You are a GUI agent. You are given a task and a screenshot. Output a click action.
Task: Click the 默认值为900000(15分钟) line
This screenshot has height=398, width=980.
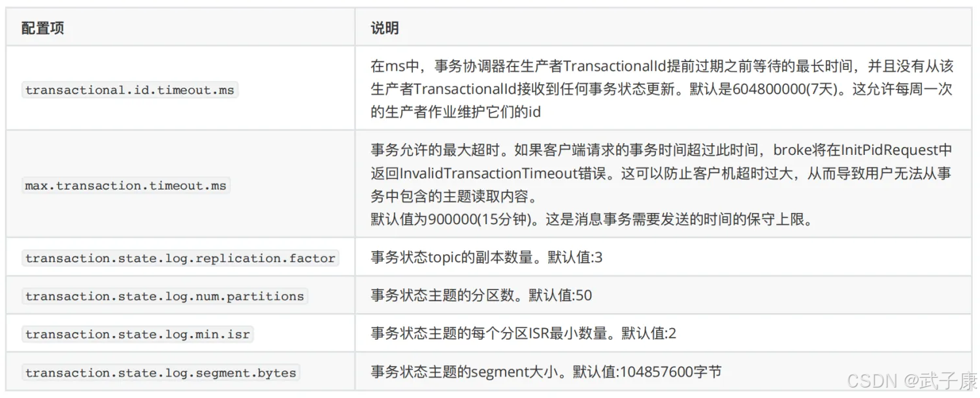coord(592,220)
